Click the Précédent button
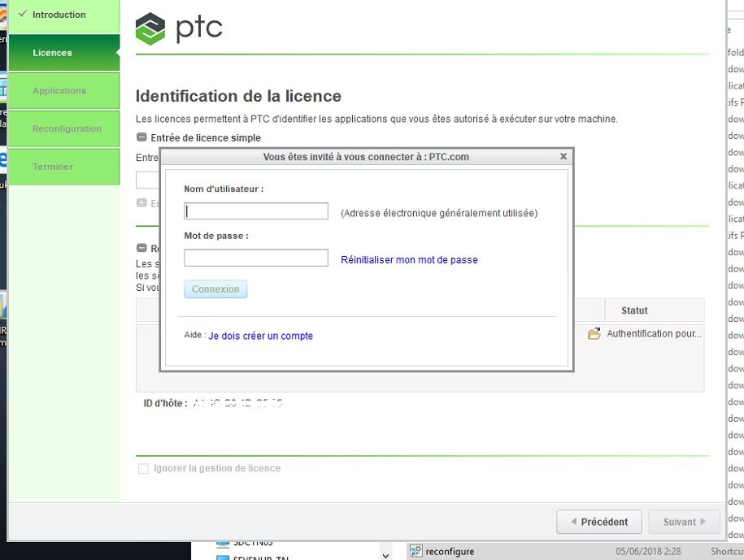The height and width of the screenshot is (560, 744). (599, 522)
